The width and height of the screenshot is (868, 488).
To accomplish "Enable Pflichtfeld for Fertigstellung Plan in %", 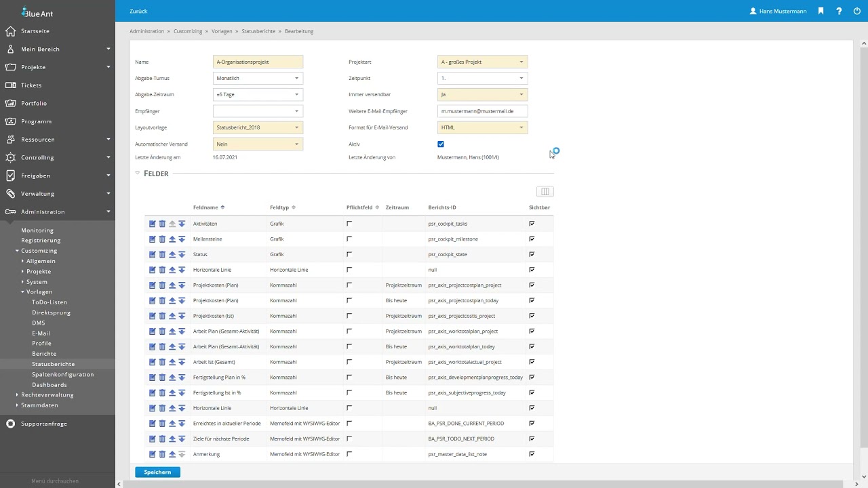I will click(349, 378).
